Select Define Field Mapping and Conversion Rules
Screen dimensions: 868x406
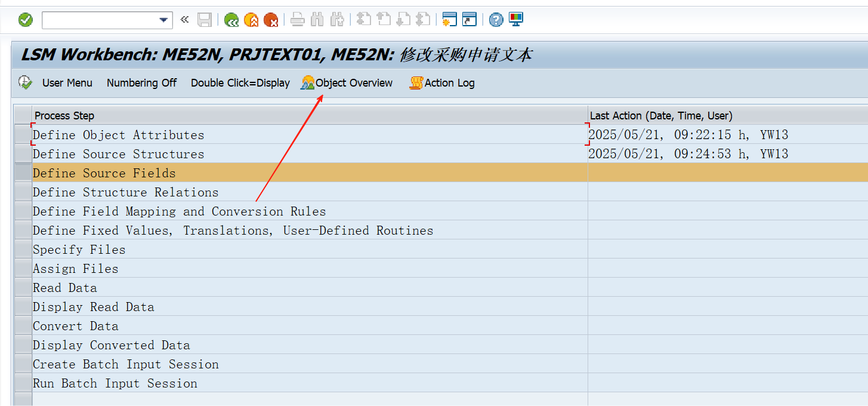310,211
